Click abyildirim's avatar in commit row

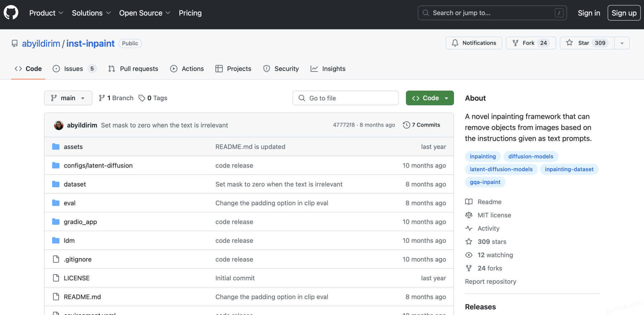point(59,125)
